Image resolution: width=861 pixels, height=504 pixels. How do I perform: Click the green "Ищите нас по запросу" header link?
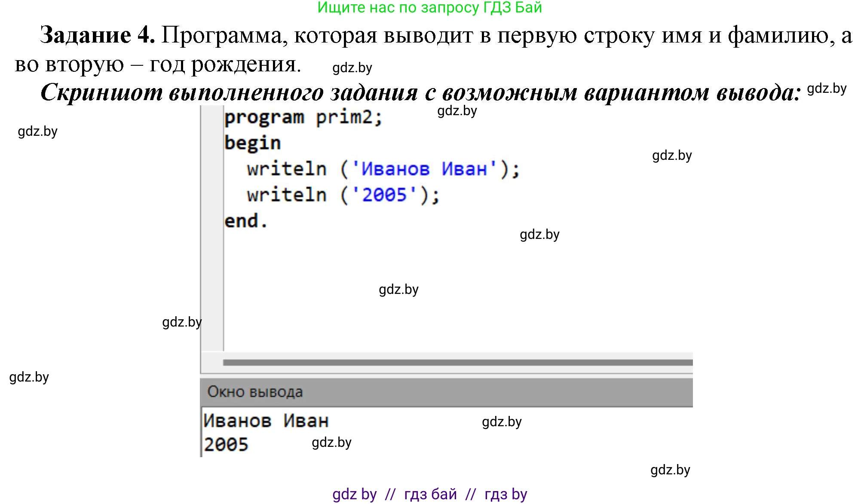[x=429, y=8]
